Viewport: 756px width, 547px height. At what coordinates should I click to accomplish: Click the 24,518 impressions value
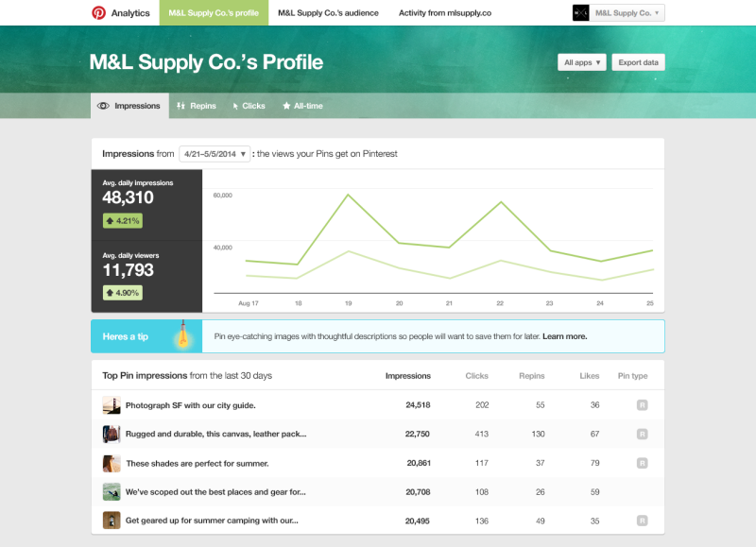click(x=418, y=405)
